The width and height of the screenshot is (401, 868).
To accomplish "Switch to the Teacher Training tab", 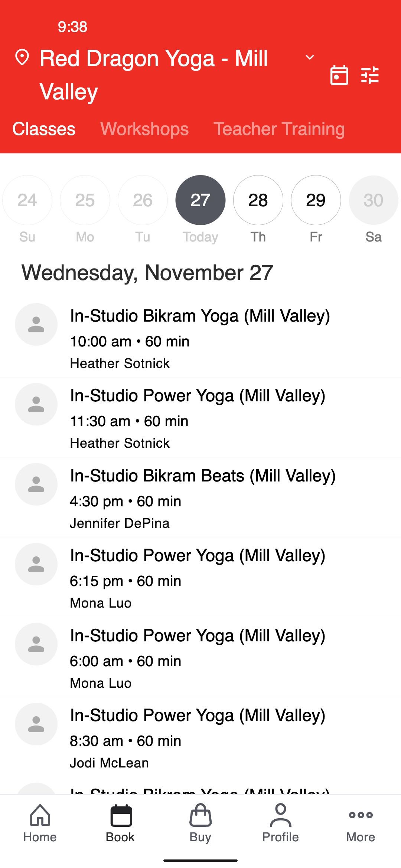I will (279, 129).
